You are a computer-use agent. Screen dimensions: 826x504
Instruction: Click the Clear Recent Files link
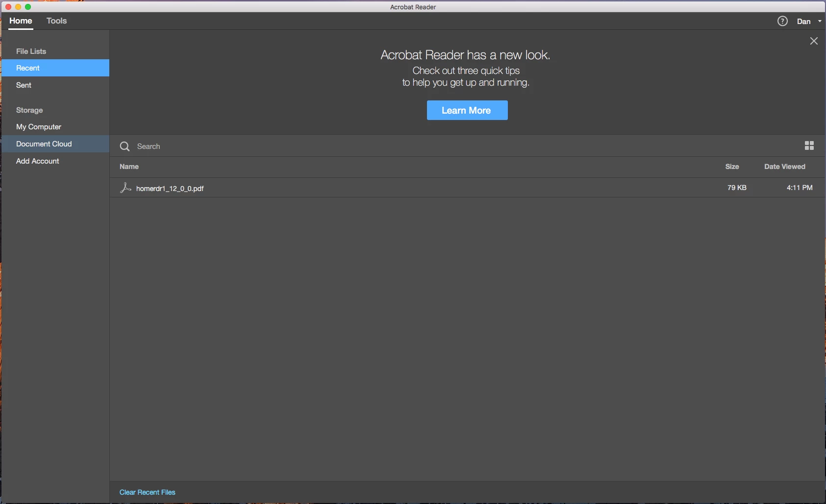[x=147, y=492]
